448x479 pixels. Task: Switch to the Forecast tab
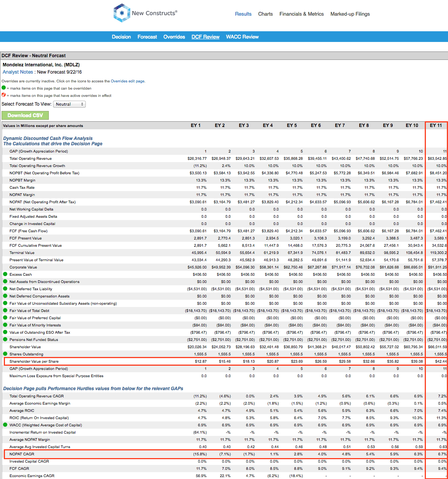click(147, 37)
